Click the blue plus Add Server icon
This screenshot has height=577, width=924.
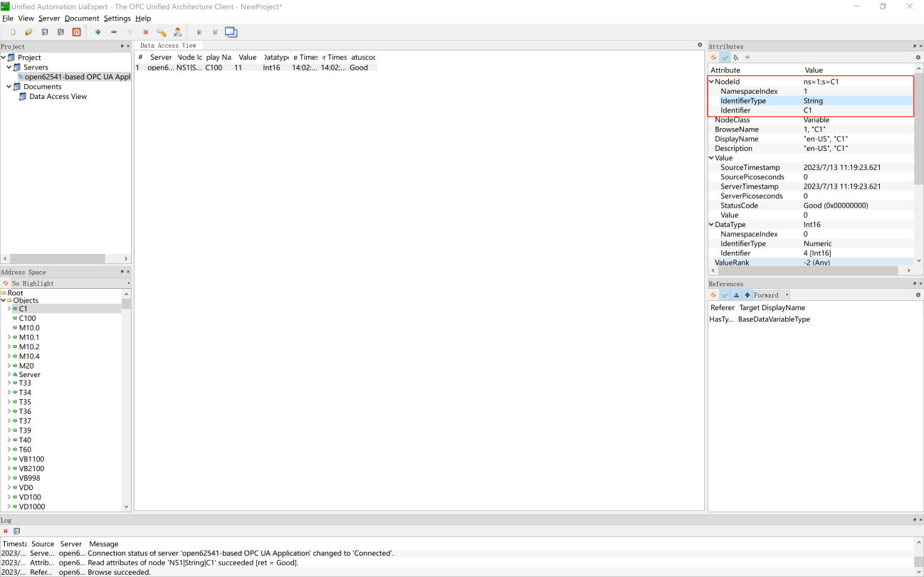click(98, 32)
